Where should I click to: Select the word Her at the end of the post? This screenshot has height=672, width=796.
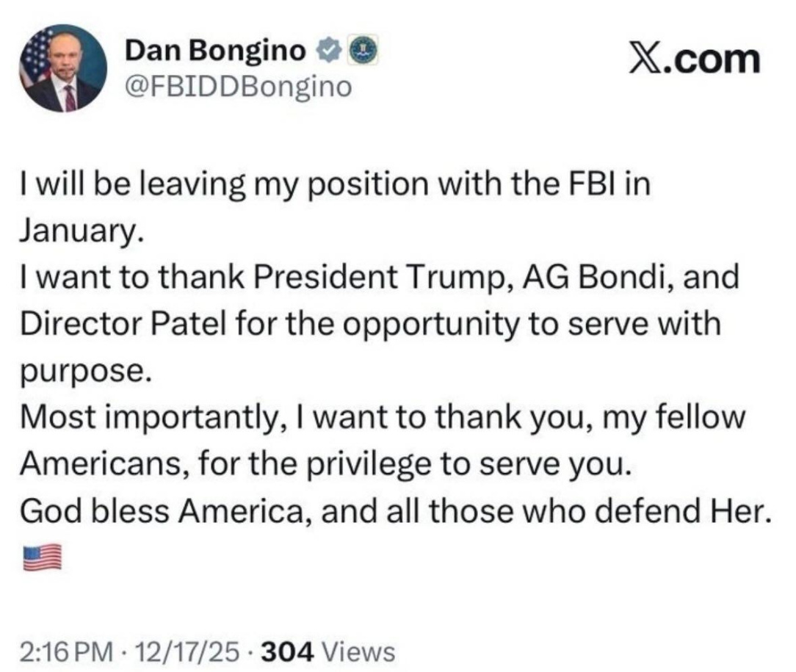[x=741, y=511]
